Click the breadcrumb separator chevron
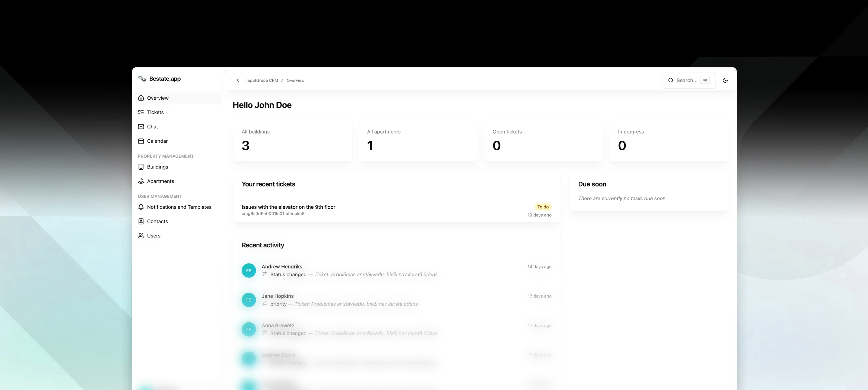This screenshot has width=868, height=390. (282, 80)
